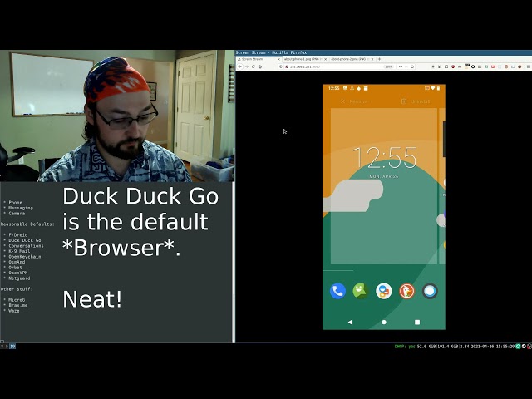Close the Screen Stream tab
This screenshot has width=532, height=399.
279,59
